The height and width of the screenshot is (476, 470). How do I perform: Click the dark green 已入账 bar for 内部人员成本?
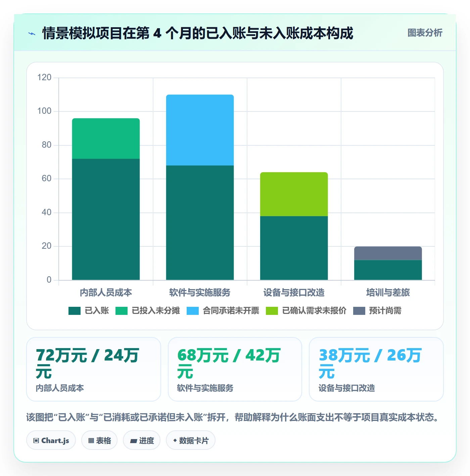click(106, 219)
